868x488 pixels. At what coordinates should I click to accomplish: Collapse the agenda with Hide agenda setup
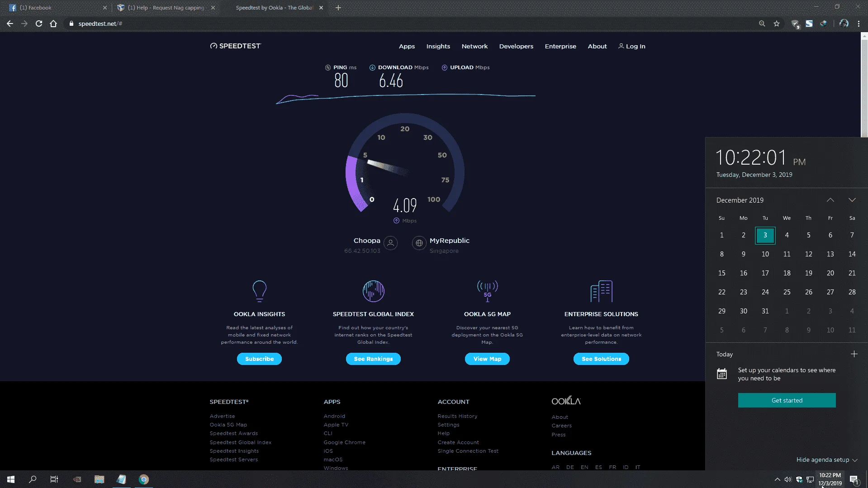pos(827,460)
